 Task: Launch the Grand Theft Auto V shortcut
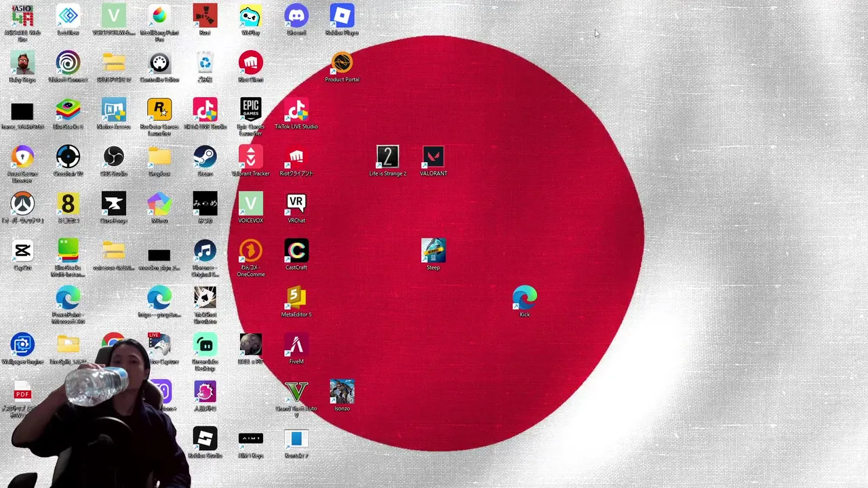(296, 392)
